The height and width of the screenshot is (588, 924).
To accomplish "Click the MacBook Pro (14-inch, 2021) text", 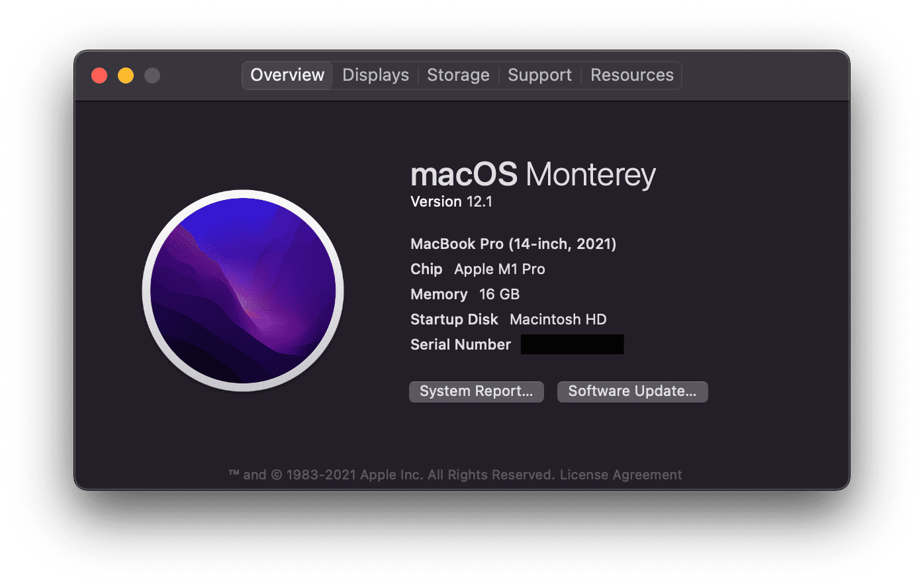I will coord(514,244).
